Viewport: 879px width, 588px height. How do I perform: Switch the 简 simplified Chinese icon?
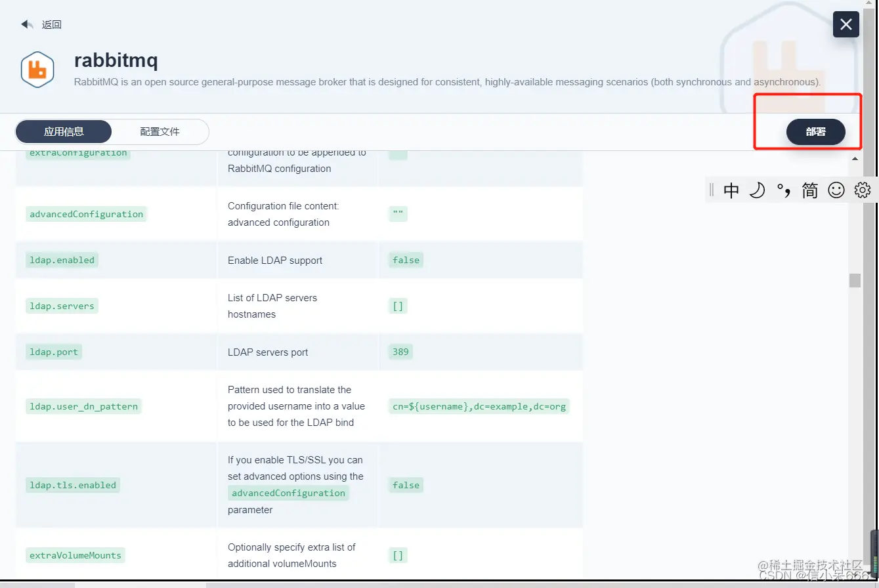(810, 190)
